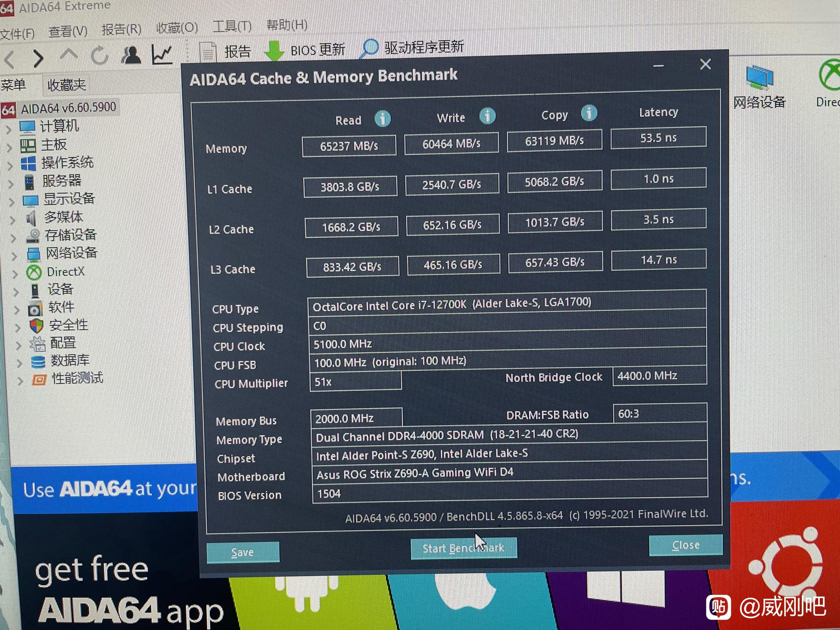Switch to the 菜单 tab
Image resolution: width=840 pixels, height=630 pixels.
tap(13, 85)
